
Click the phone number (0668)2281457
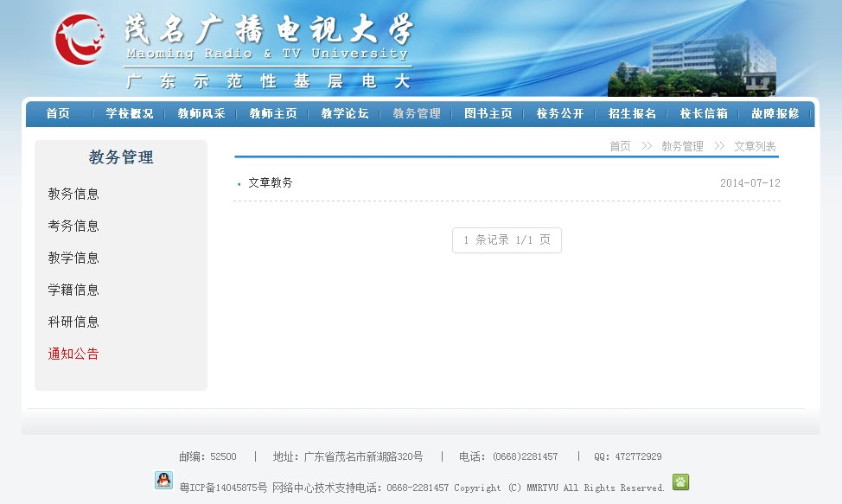[526, 456]
